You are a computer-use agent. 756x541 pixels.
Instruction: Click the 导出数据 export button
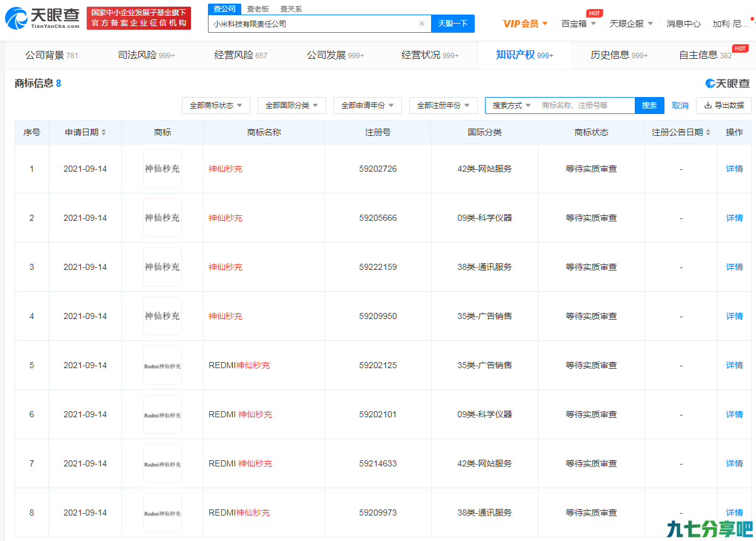[x=724, y=105]
